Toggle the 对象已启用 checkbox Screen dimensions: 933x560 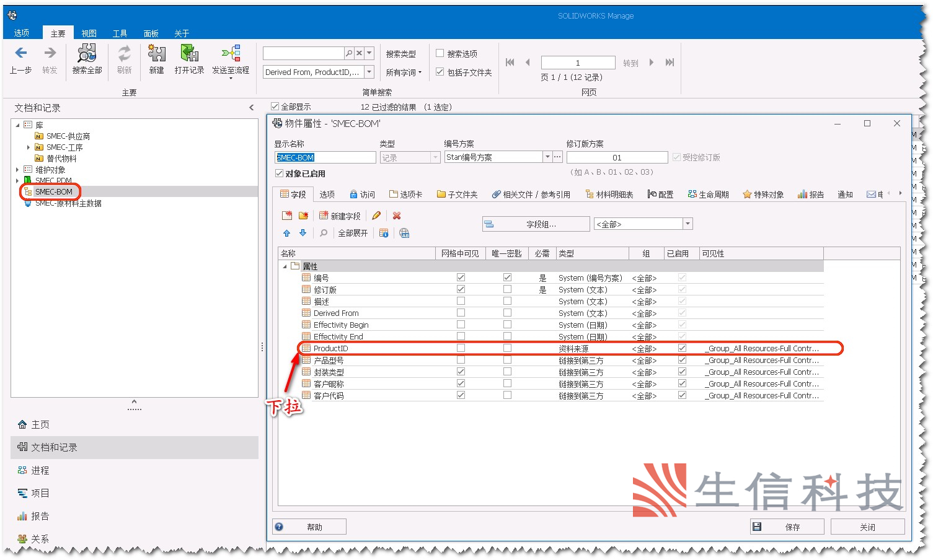pyautogui.click(x=279, y=173)
